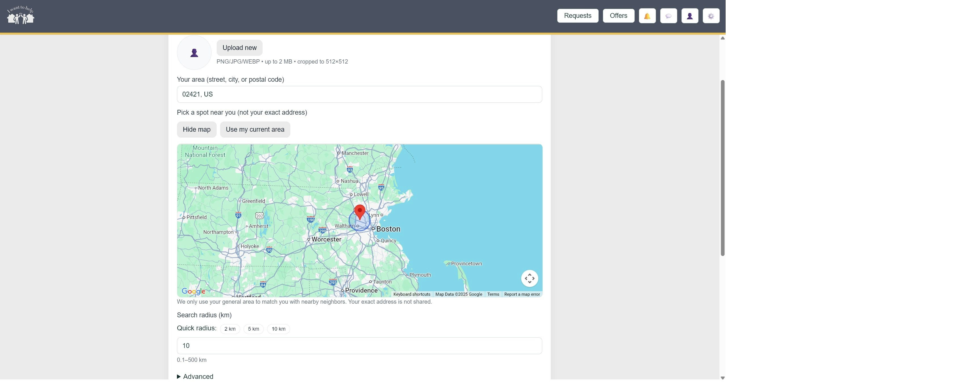Click Worcester label on the map
Image resolution: width=980 pixels, height=382 pixels.
(x=326, y=240)
